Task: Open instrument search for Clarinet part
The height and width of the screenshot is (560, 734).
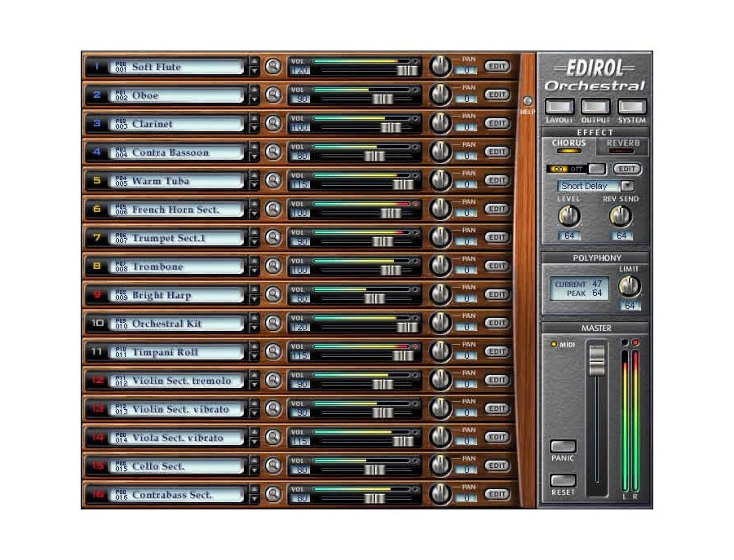Action: [273, 124]
